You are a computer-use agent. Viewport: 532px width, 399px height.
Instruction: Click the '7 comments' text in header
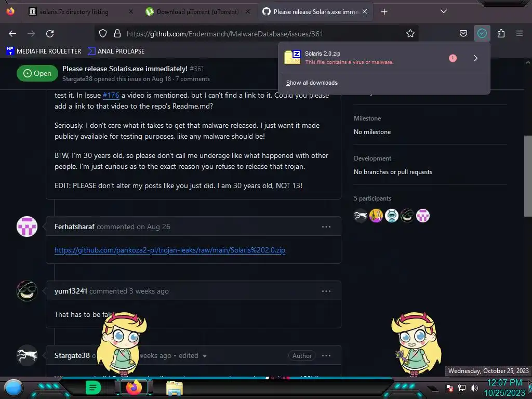[192, 79]
